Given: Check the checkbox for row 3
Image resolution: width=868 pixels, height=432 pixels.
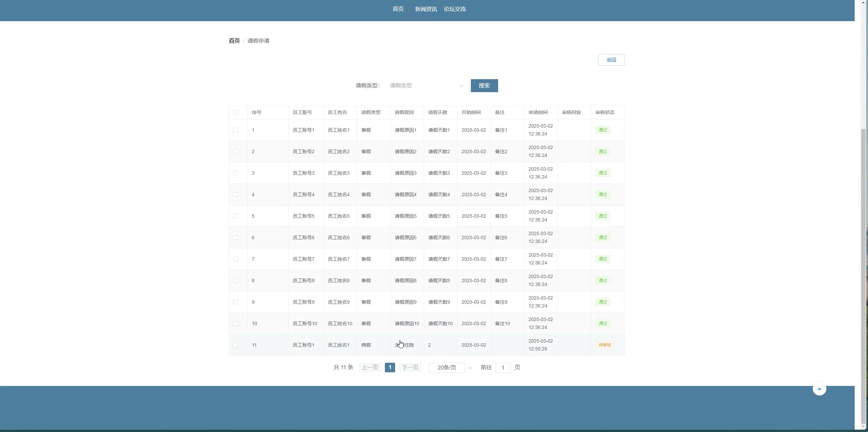Looking at the screenshot, I should click(x=235, y=173).
